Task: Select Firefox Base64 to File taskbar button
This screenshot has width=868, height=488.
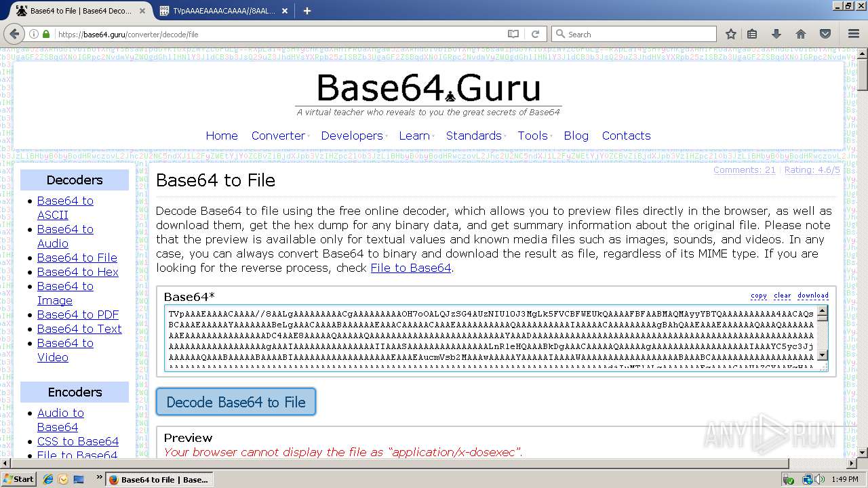Action: (x=159, y=479)
